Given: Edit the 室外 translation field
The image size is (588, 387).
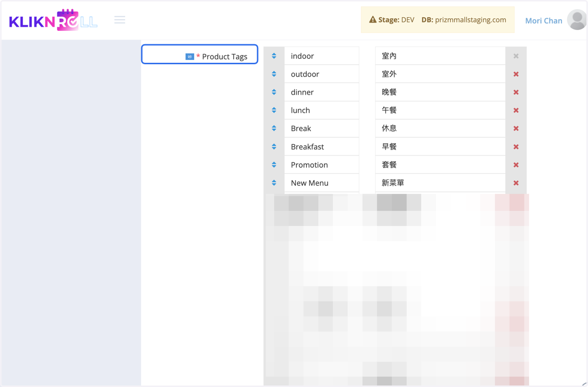Looking at the screenshot, I should (x=441, y=74).
